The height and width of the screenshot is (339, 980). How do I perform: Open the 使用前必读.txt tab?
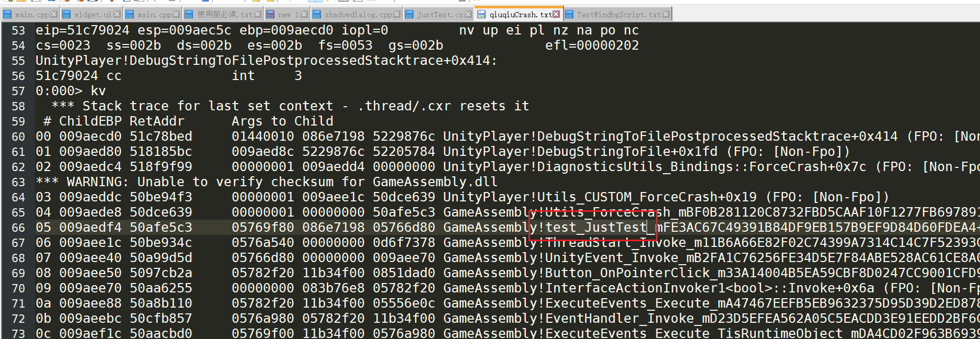tap(223, 15)
